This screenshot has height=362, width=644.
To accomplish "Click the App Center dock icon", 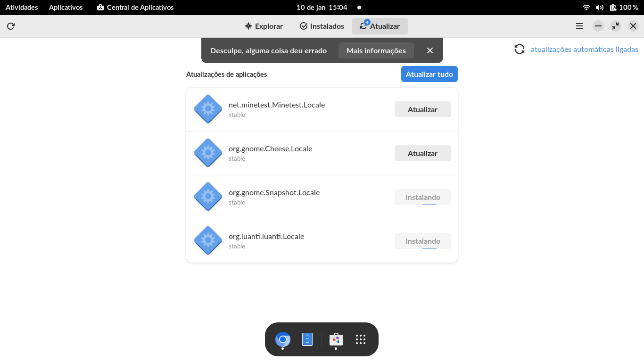I will [x=336, y=339].
